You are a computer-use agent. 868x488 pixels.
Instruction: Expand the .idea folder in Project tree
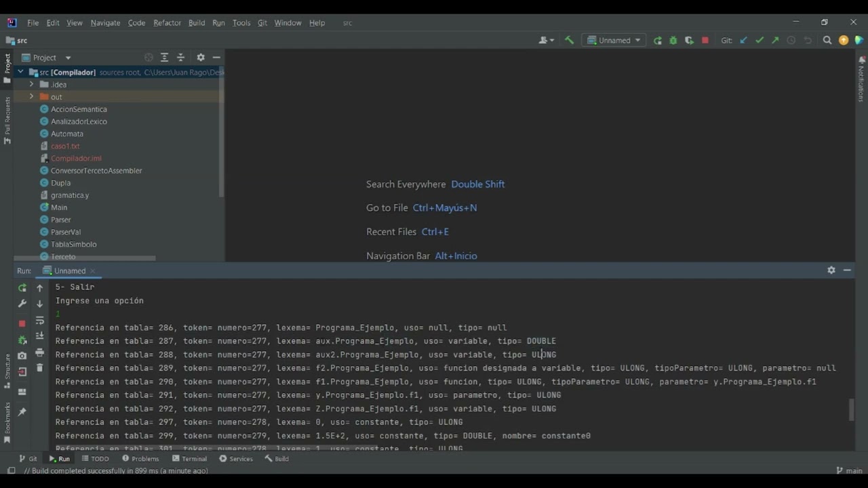(x=31, y=84)
